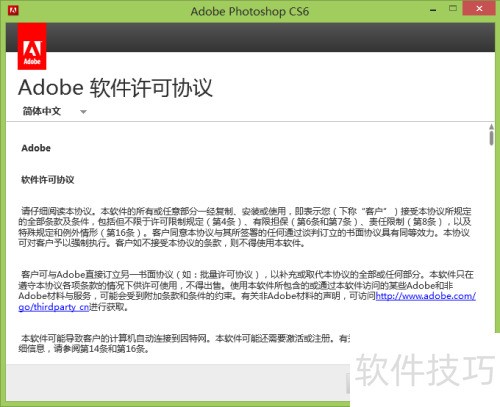Open the 简体中文 language dropdown
This screenshot has width=500, height=407.
click(54, 111)
